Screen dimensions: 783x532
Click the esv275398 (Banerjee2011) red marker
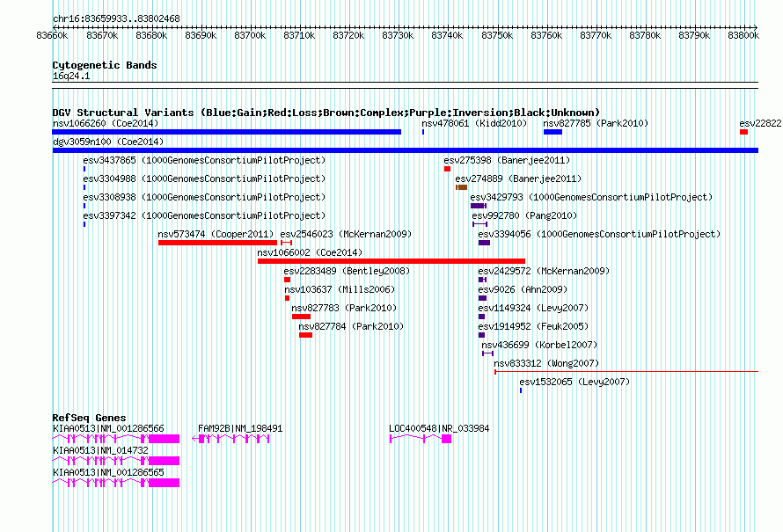pos(448,169)
